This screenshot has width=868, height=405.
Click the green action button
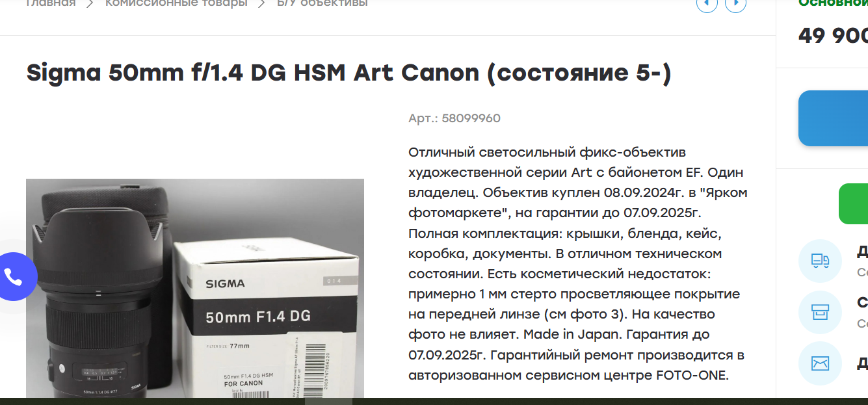(853, 203)
